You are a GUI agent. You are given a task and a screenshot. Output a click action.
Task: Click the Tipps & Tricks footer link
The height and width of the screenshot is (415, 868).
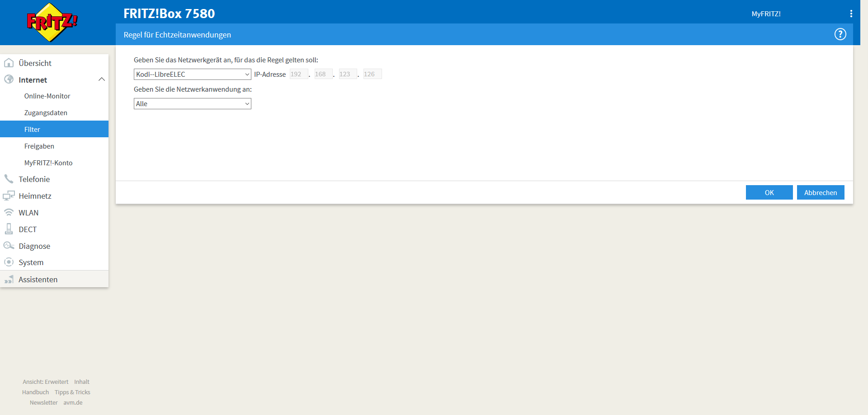pos(72,392)
